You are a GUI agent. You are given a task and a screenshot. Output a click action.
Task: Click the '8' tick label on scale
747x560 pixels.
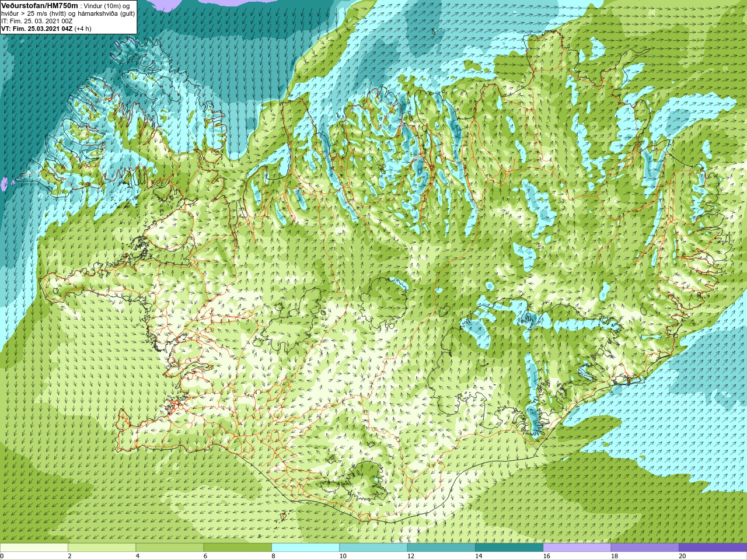[x=274, y=556]
